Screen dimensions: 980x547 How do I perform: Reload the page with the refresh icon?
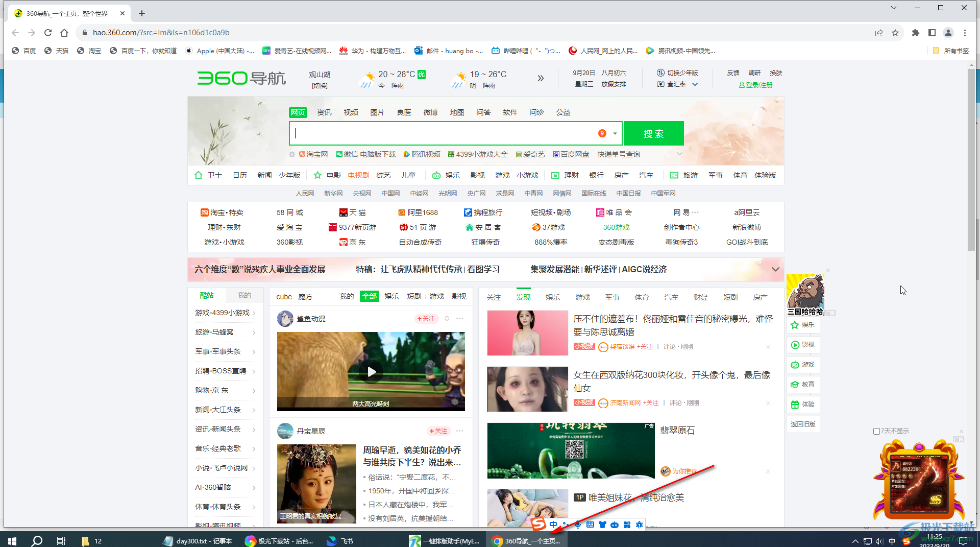[x=48, y=33]
